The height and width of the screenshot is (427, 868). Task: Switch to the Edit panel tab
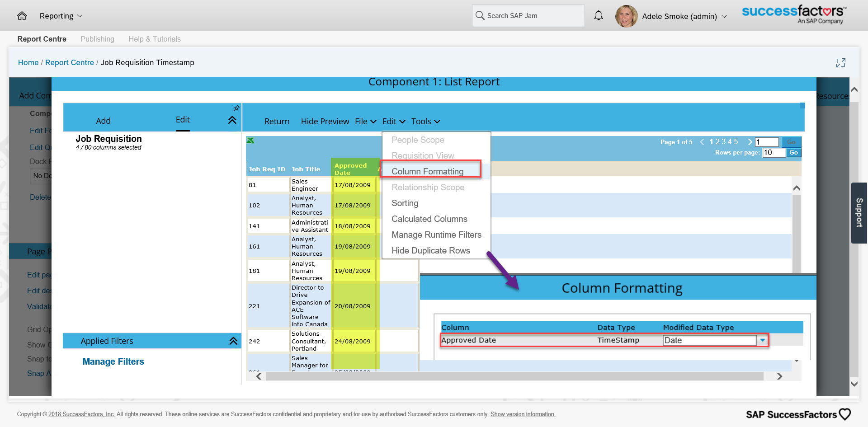click(x=183, y=120)
